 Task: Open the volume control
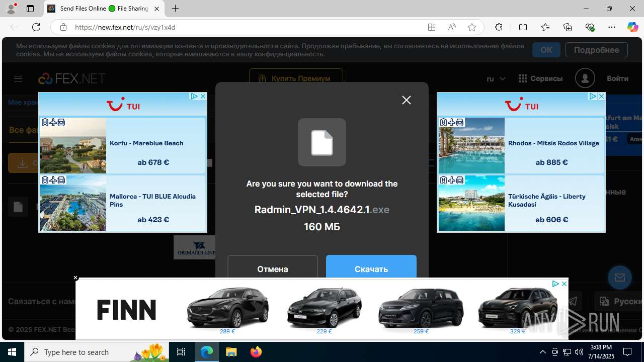579,352
